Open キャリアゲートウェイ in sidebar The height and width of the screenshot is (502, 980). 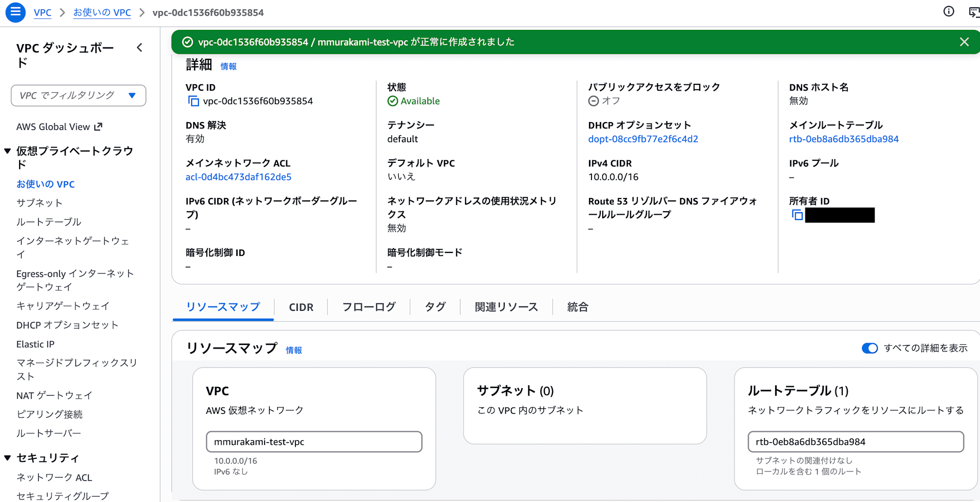tap(63, 306)
